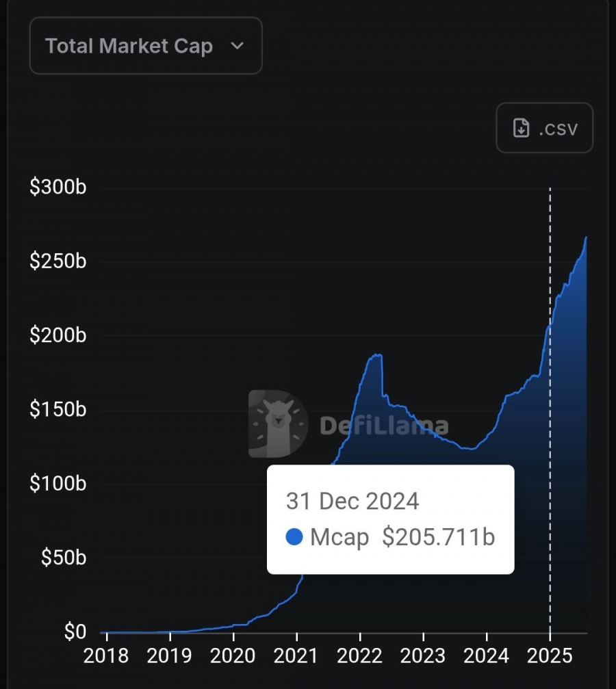Select the 2020 x-axis label
616x689 pixels.
click(233, 655)
